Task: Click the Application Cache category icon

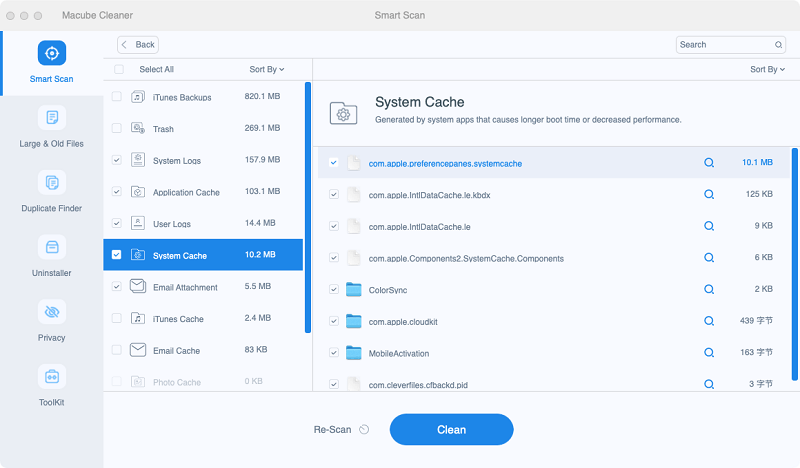Action: point(138,192)
